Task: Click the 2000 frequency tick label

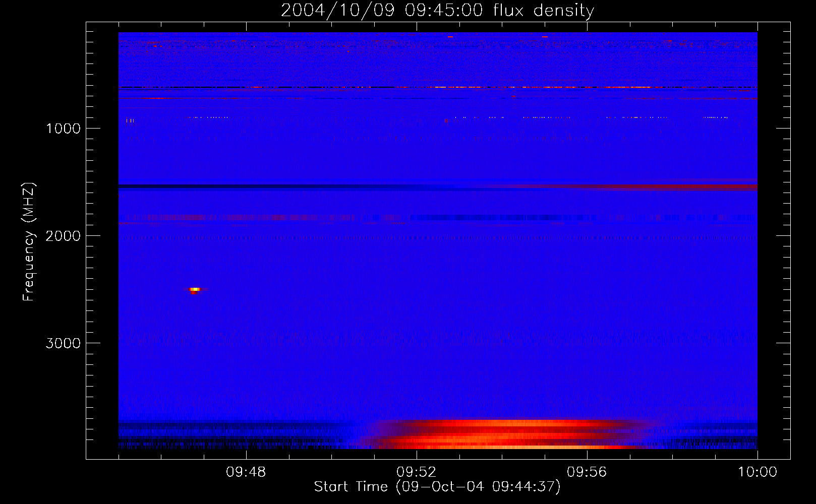Action: [63, 236]
